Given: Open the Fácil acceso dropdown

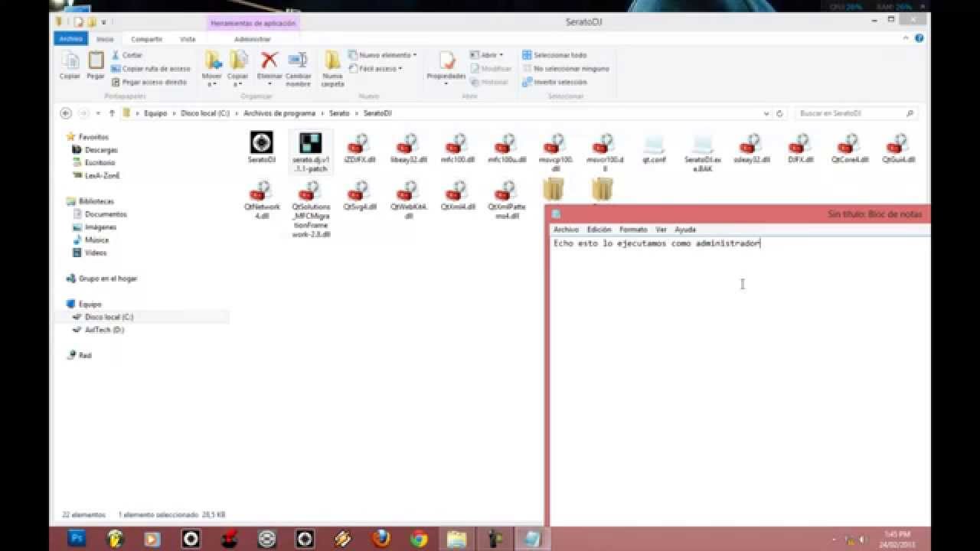Looking at the screenshot, I should click(376, 68).
